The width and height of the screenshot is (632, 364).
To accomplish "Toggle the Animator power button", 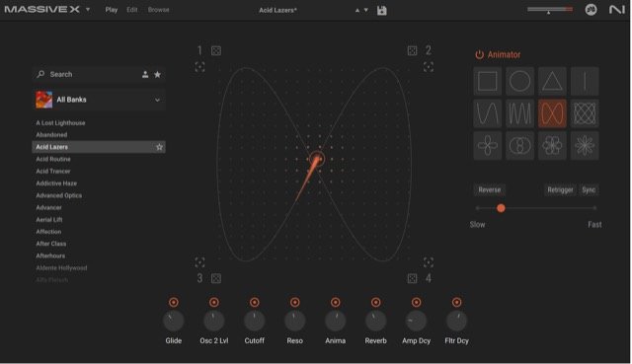I will coord(479,55).
